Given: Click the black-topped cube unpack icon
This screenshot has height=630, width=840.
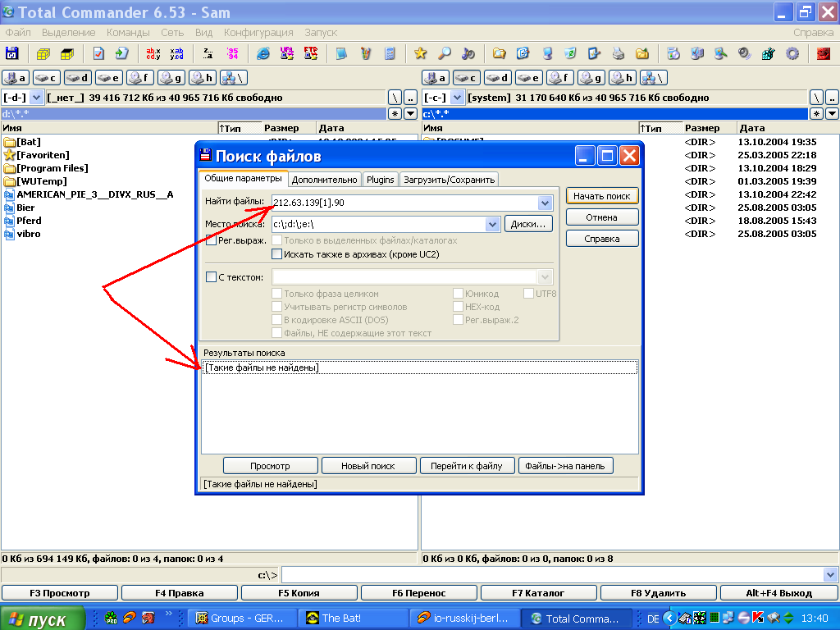Looking at the screenshot, I should coord(67,53).
